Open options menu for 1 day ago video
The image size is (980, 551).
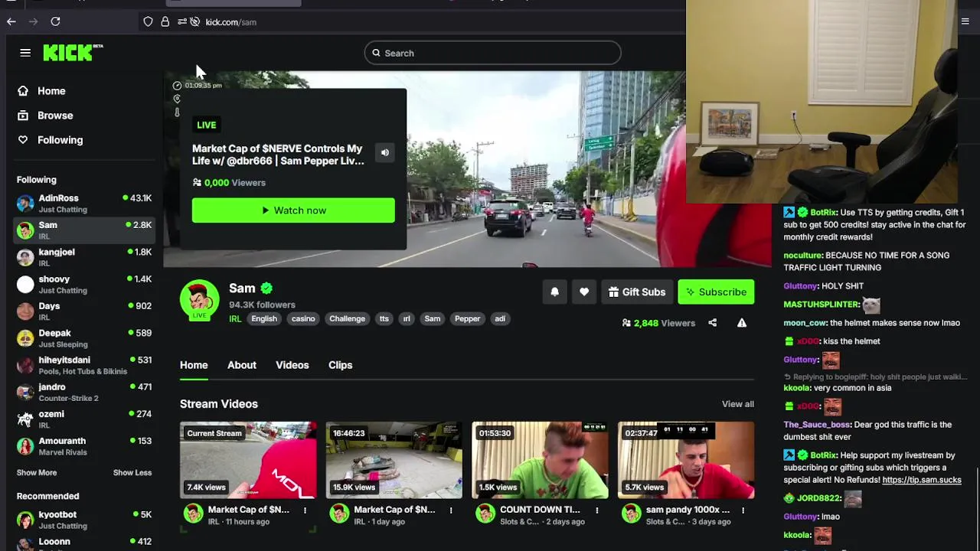click(451, 510)
